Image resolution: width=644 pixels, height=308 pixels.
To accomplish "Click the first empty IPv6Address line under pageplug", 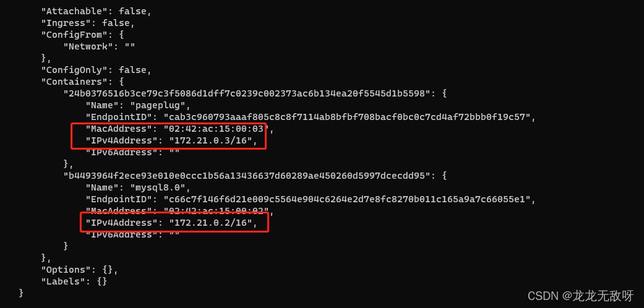I will (132, 152).
